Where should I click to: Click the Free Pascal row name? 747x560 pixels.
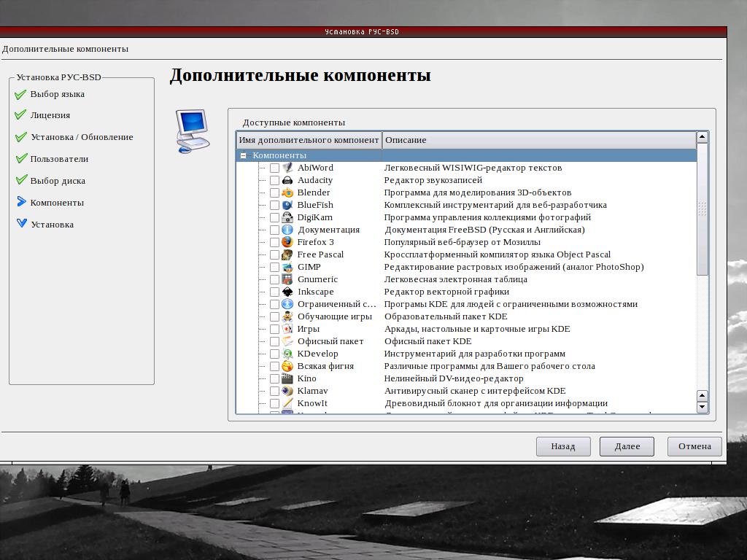click(320, 254)
